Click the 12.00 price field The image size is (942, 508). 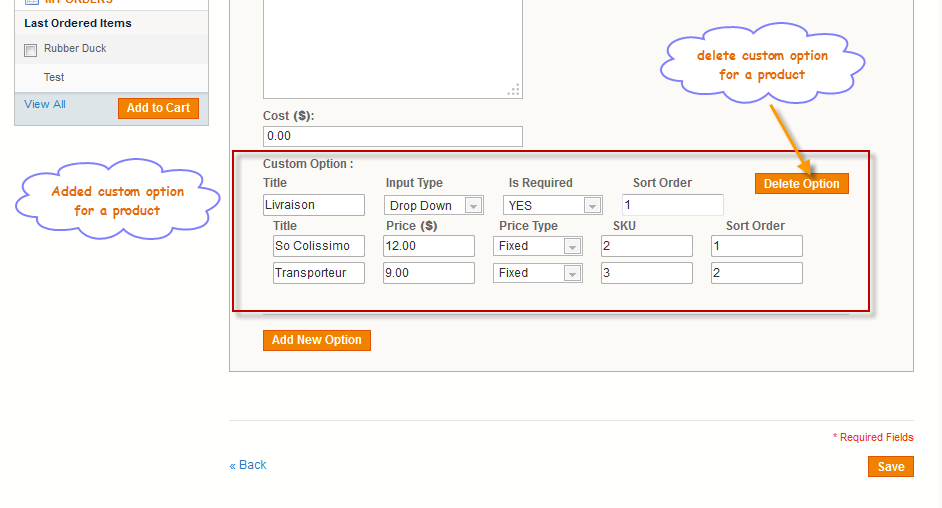point(429,246)
